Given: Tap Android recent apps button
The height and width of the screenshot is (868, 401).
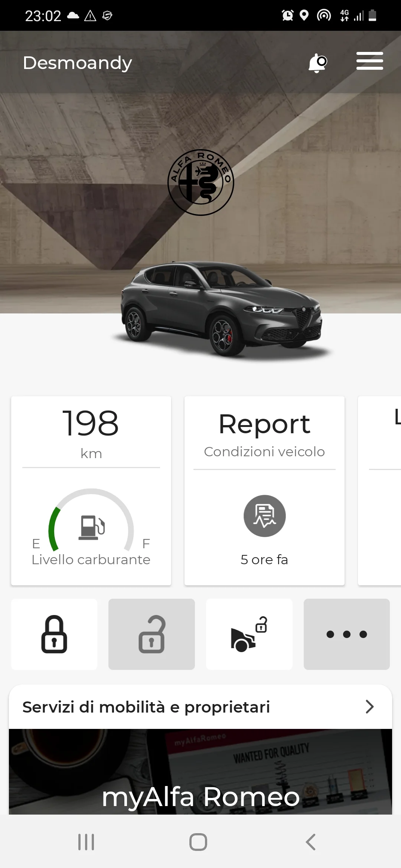Looking at the screenshot, I should coord(86,842).
